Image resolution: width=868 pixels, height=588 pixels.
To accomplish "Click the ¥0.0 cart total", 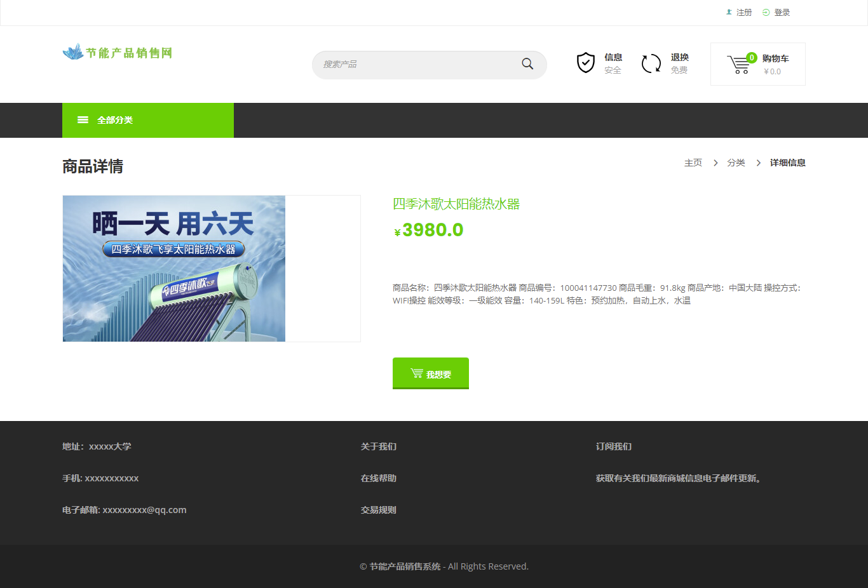I will [772, 72].
